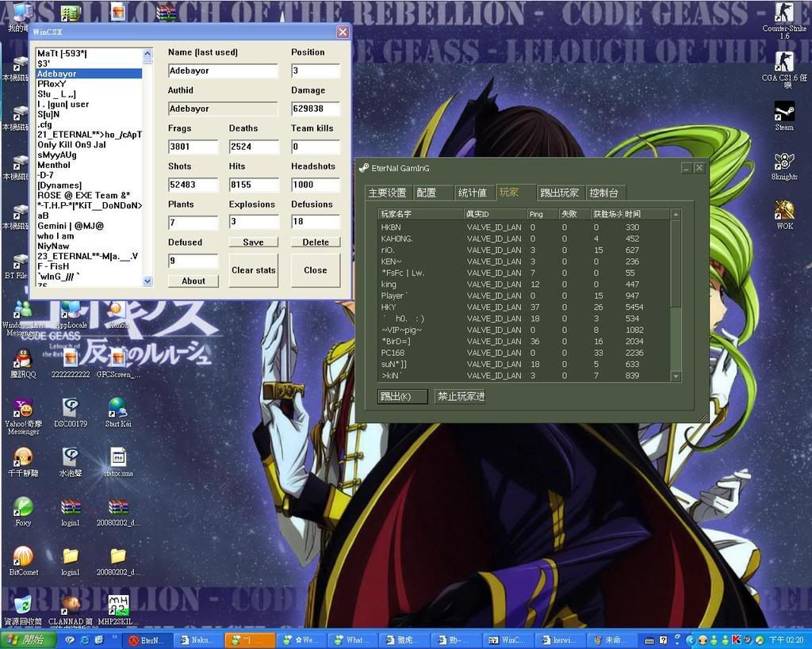Open the 主要设置 tab
Viewport: 812px width, 649px height.
[x=387, y=193]
